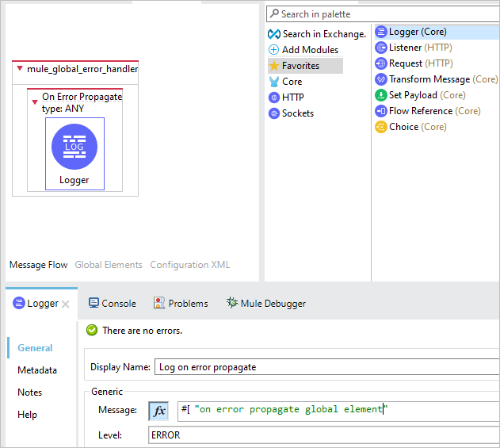The width and height of the screenshot is (500, 448).
Task: Click the Logger (Core) palette icon
Action: click(x=380, y=32)
